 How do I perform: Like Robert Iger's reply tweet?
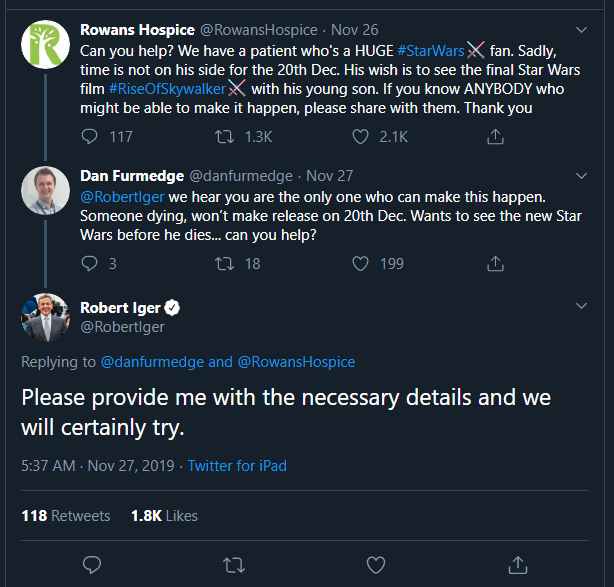click(x=376, y=564)
